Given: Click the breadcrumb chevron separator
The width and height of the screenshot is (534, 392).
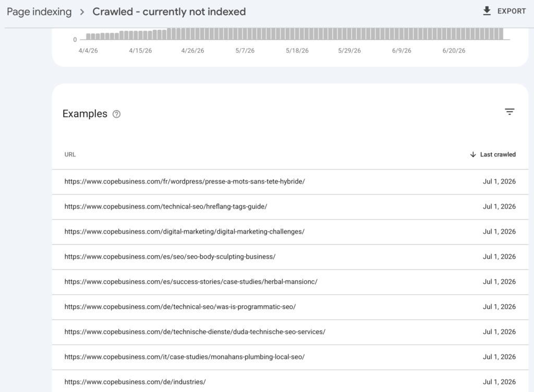Looking at the screenshot, I should 82,13.
